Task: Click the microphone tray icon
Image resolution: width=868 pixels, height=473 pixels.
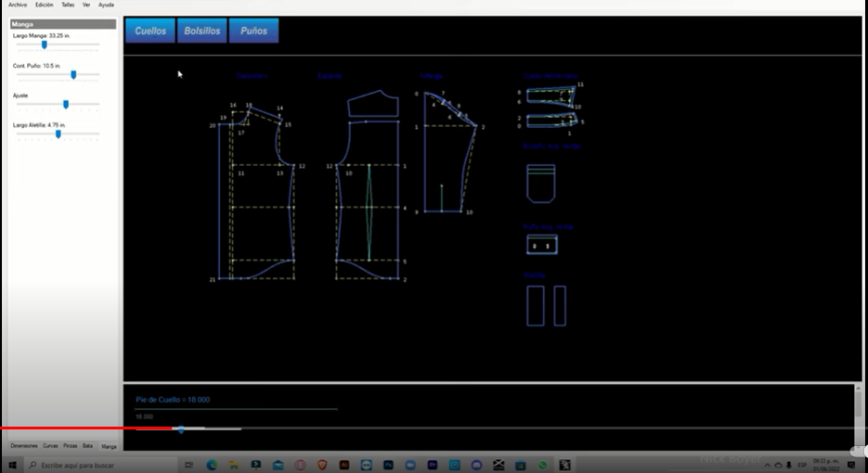Action: pyautogui.click(x=789, y=466)
